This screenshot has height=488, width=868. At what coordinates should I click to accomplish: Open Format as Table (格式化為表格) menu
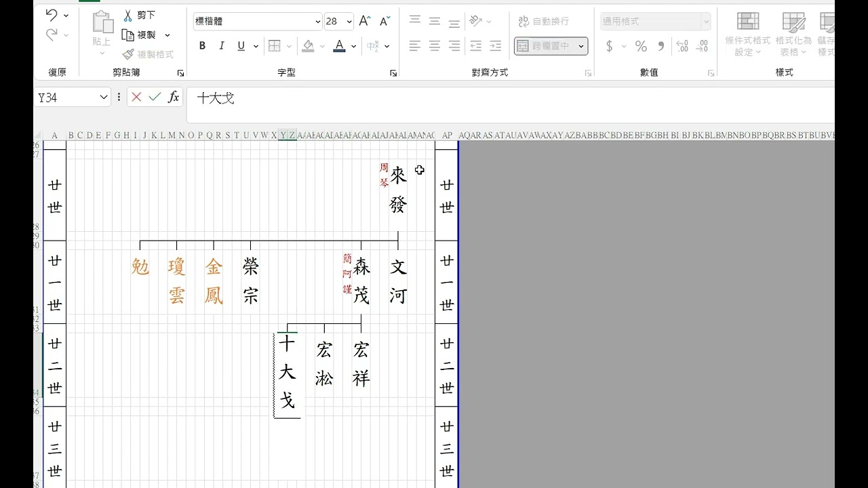tap(793, 34)
